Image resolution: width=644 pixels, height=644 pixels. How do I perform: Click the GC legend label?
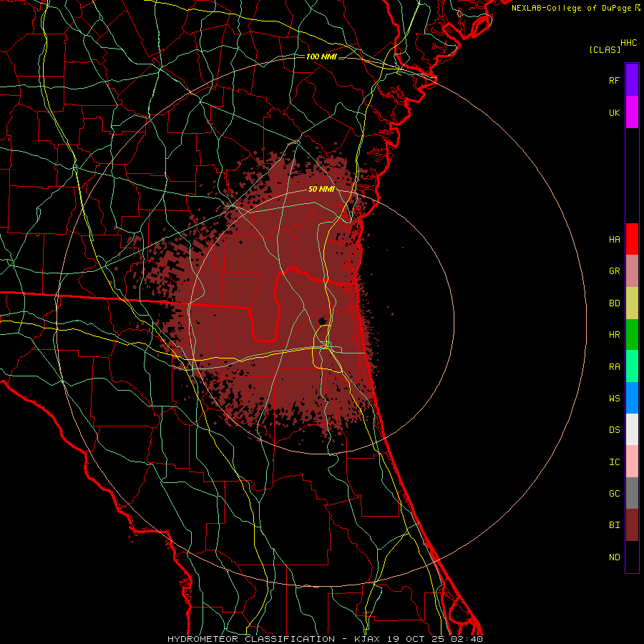point(614,494)
